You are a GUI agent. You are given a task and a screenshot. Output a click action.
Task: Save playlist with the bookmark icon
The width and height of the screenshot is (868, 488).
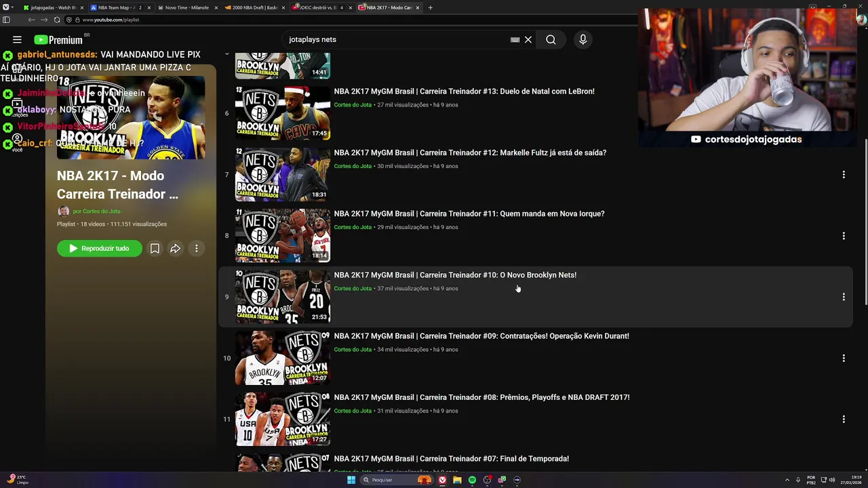click(x=155, y=249)
